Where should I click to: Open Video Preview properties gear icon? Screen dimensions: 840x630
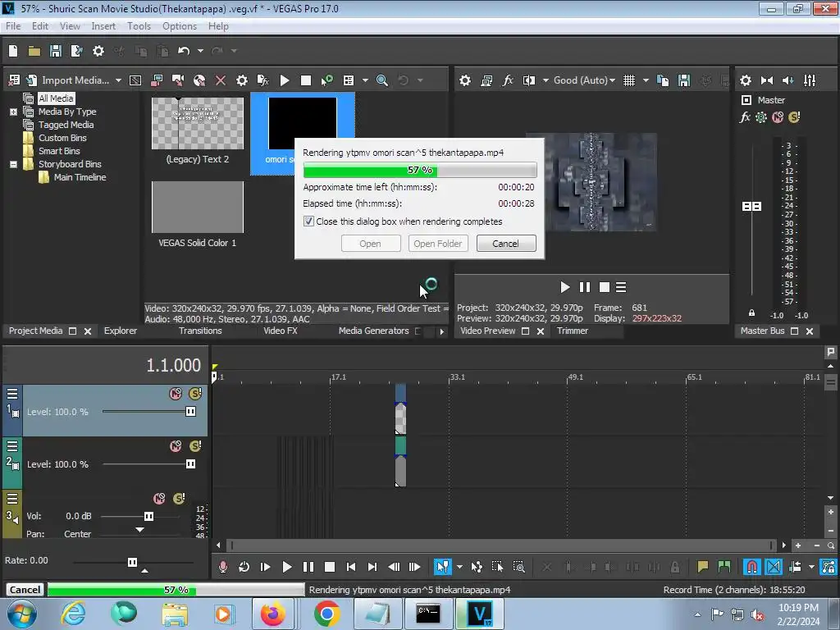pos(465,80)
